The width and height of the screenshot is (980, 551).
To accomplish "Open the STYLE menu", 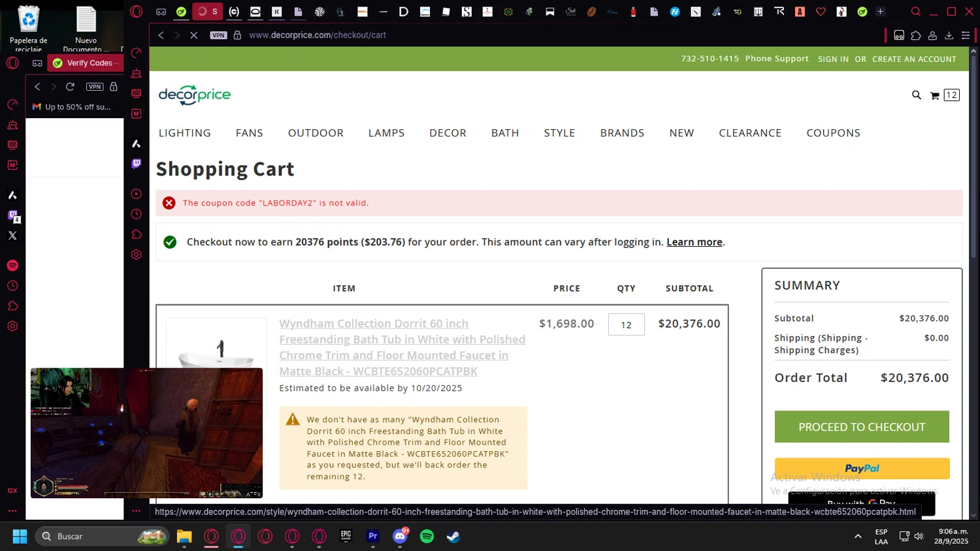I will [x=560, y=133].
